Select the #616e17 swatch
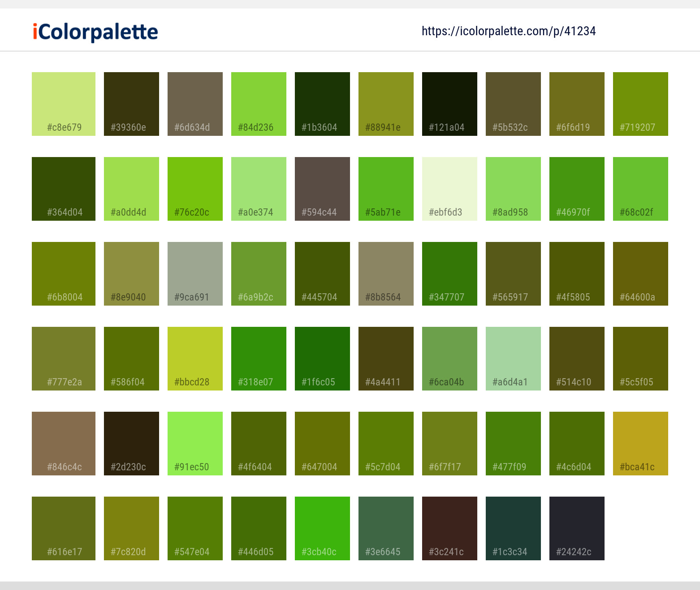 64,528
